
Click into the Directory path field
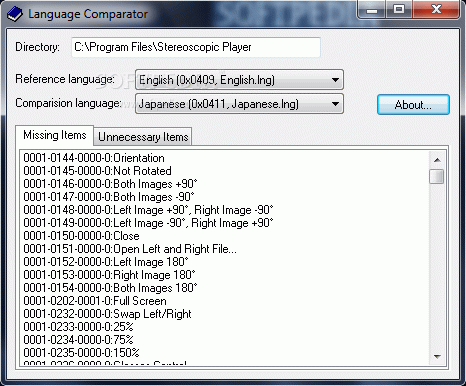[x=196, y=47]
